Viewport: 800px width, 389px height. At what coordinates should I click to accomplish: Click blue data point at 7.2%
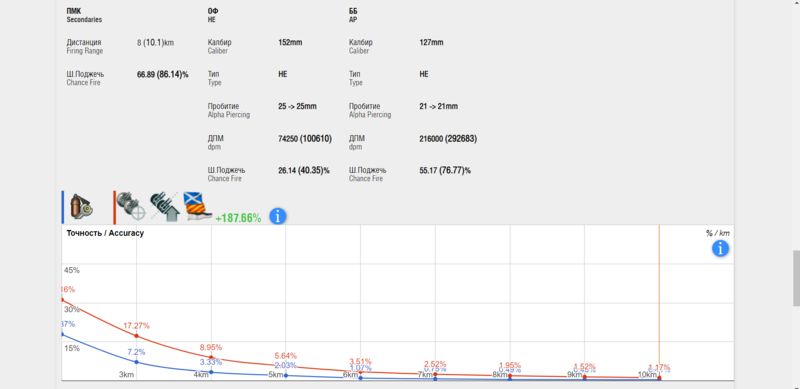point(136,362)
